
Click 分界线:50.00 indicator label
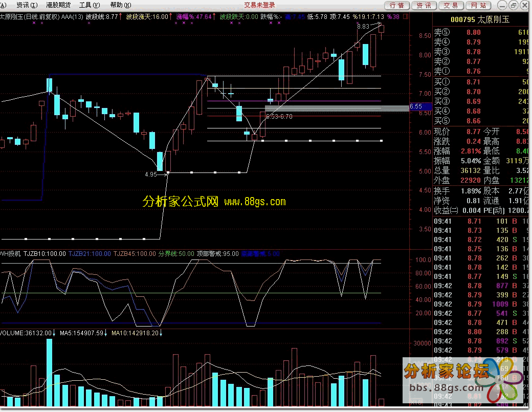176,254
